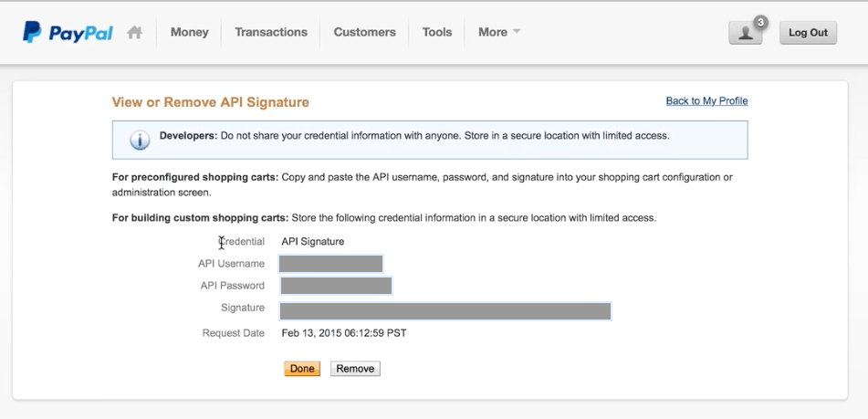The height and width of the screenshot is (419, 868).
Task: Open the Customers menu
Action: click(x=365, y=32)
